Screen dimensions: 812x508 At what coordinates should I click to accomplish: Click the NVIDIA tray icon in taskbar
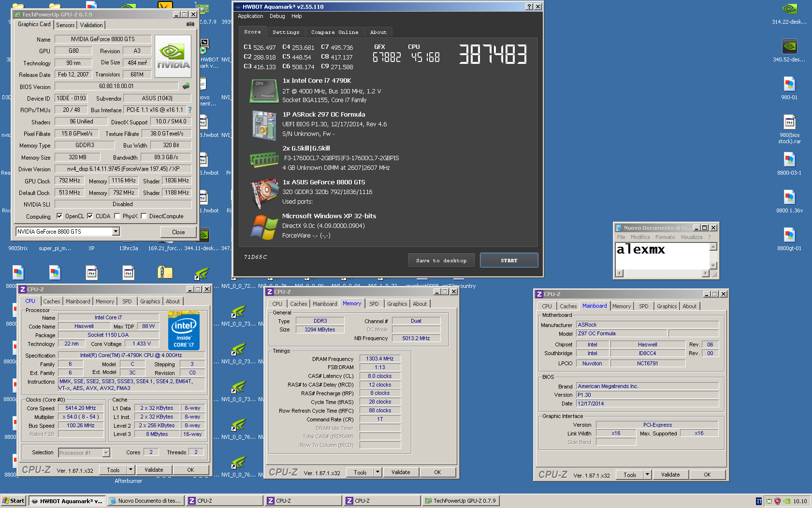pos(787,501)
